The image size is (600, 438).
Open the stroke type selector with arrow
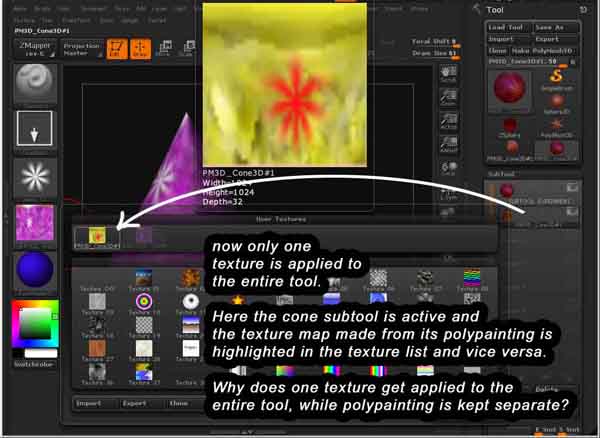point(35,129)
